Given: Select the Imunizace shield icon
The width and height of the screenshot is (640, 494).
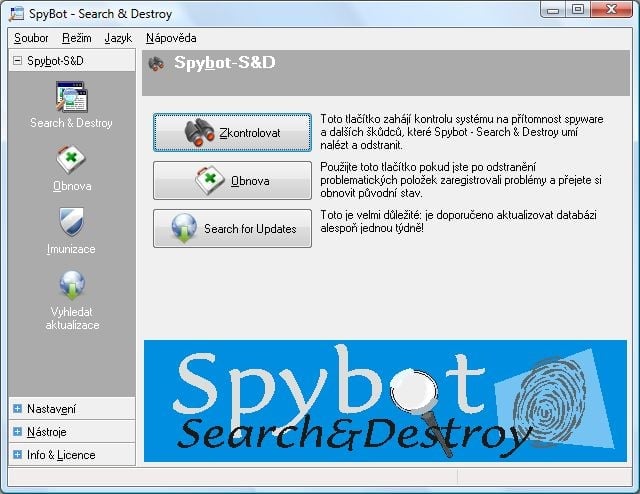Looking at the screenshot, I should 71,222.
